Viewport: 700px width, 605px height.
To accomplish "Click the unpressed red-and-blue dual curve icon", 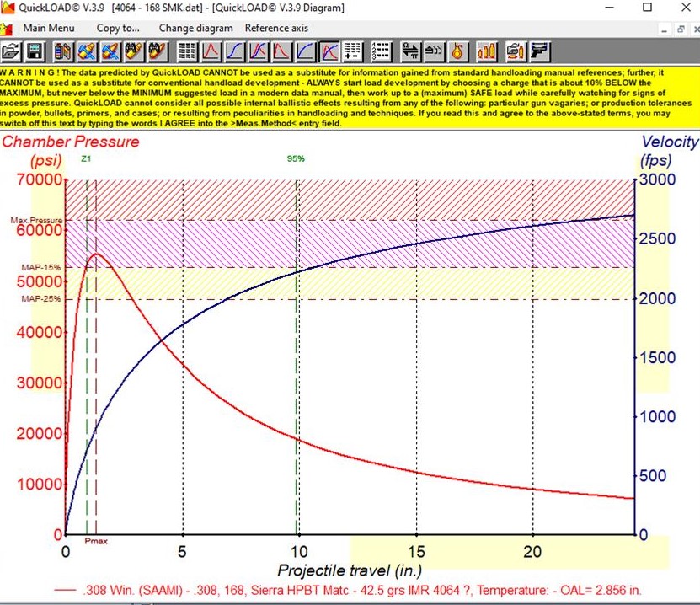I will [x=258, y=51].
